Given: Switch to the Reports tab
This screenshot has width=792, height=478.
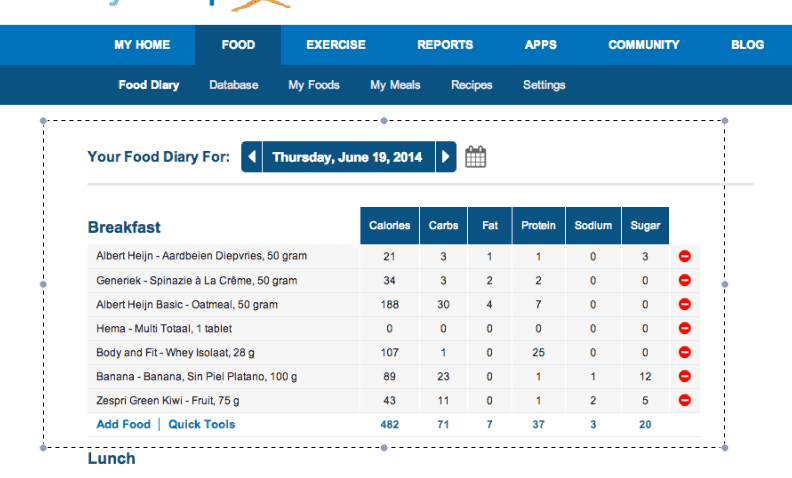Looking at the screenshot, I should (445, 45).
